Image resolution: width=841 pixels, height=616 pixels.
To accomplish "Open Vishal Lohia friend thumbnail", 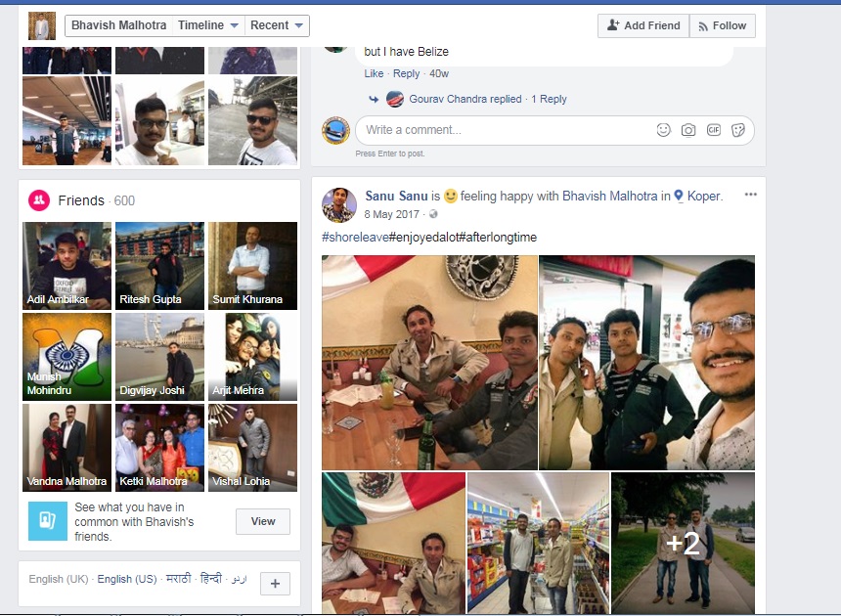I will pyautogui.click(x=252, y=448).
